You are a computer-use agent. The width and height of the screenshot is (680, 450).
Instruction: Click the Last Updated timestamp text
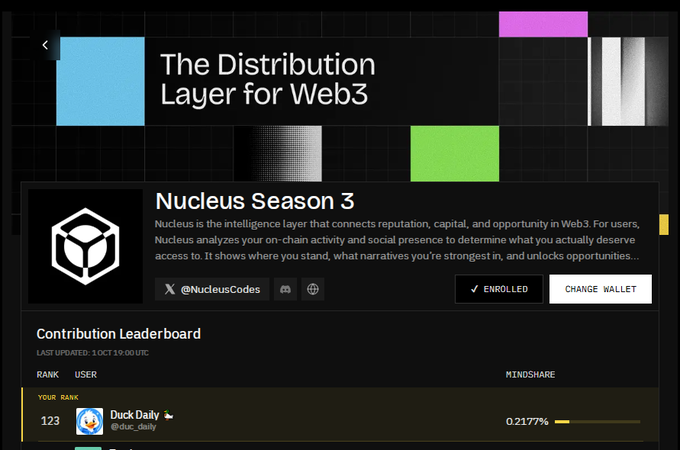92,353
